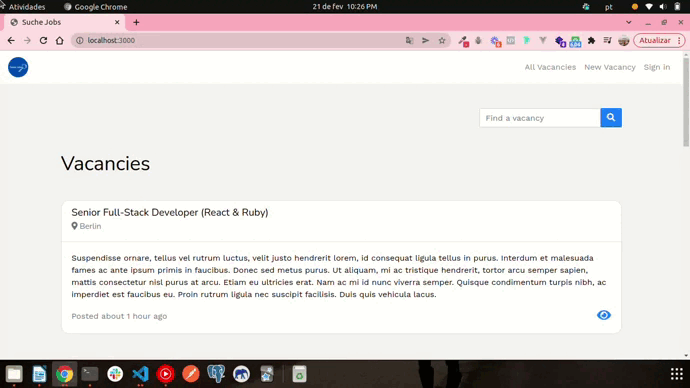Click the eye icon to view the vacancy
Image resolution: width=690 pixels, height=388 pixels.
[x=604, y=315]
